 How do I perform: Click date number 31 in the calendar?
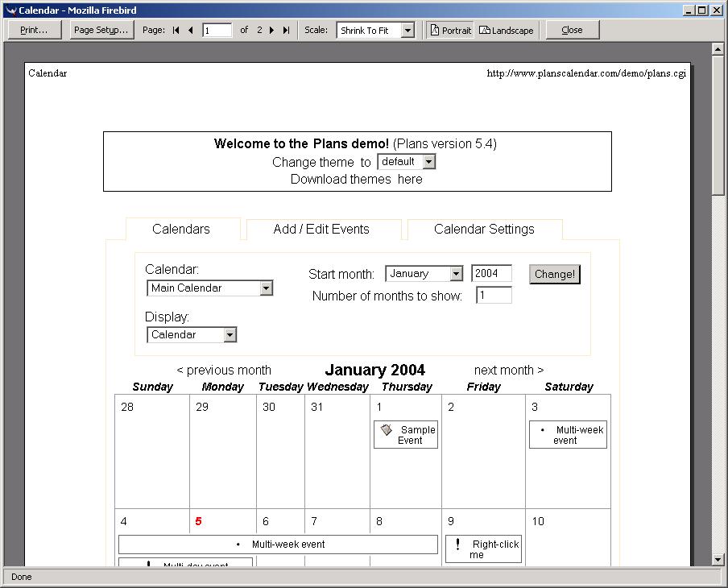click(x=316, y=407)
